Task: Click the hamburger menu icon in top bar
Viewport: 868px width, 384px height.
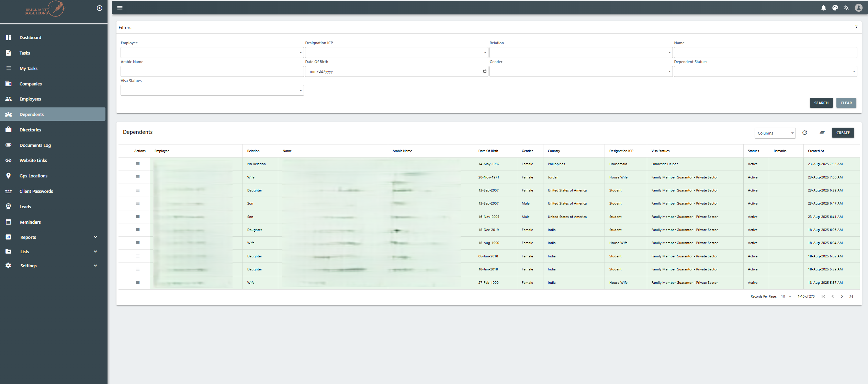Action: tap(120, 8)
